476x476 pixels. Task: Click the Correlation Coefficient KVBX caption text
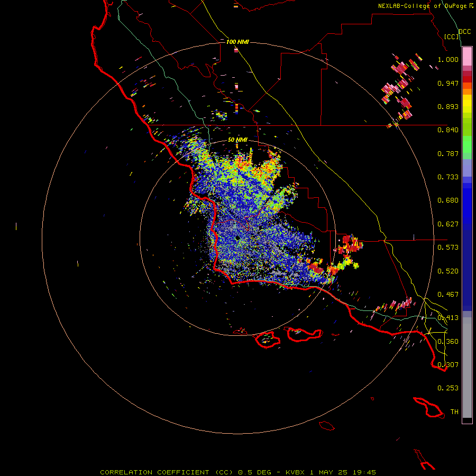tap(238, 472)
